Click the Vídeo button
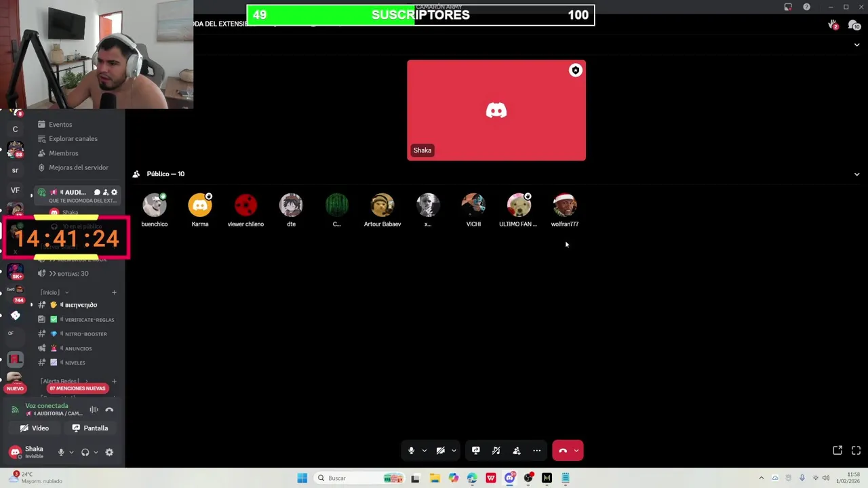The height and width of the screenshot is (488, 868). coord(35,428)
